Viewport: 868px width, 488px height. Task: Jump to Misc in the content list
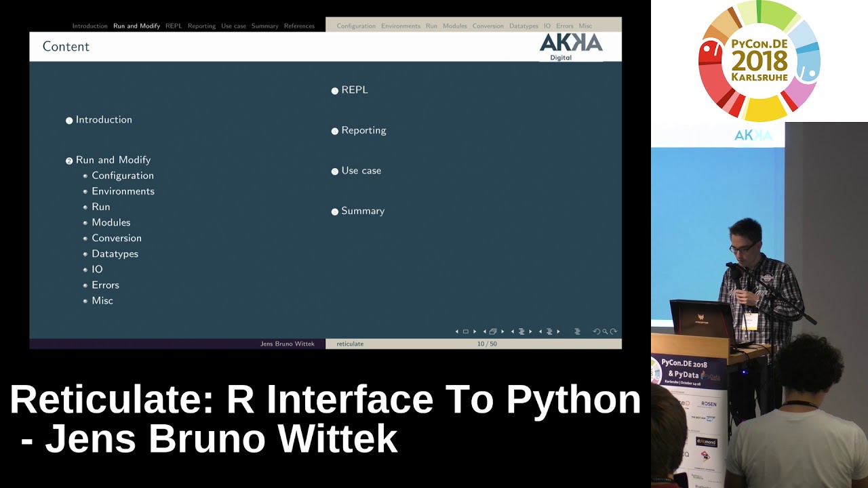102,300
